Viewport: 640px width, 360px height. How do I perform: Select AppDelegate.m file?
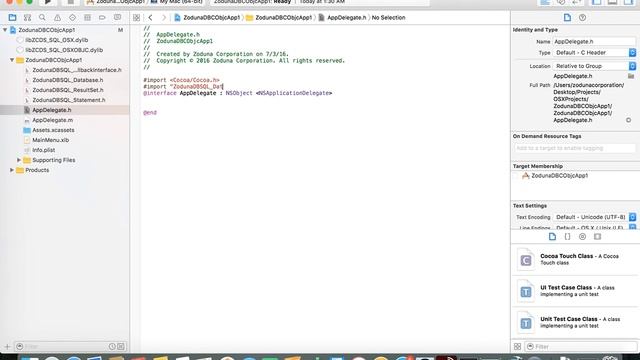click(52, 120)
